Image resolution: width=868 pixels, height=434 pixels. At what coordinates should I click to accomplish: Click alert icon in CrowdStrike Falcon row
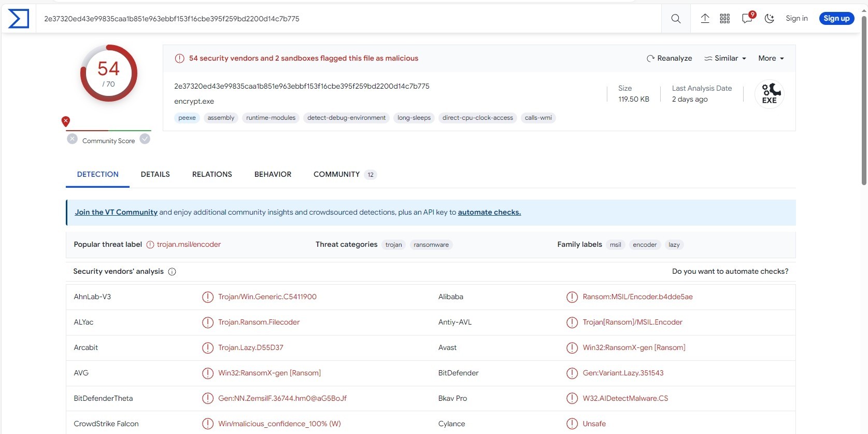[208, 424]
